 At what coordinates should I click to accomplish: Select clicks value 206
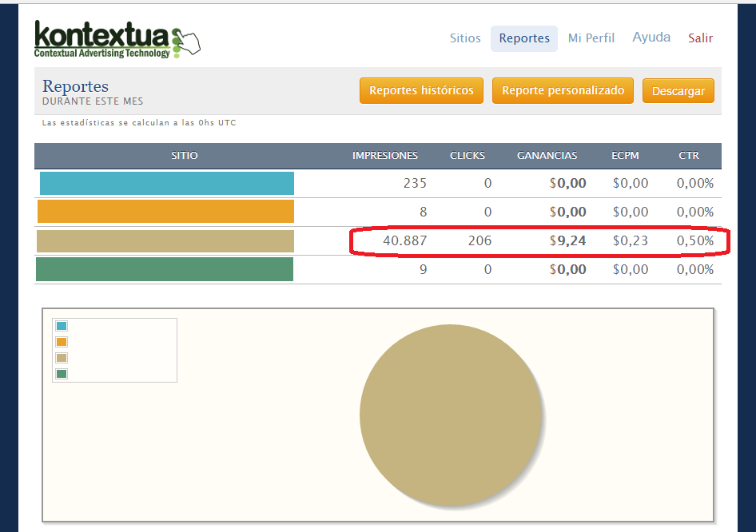tap(479, 240)
